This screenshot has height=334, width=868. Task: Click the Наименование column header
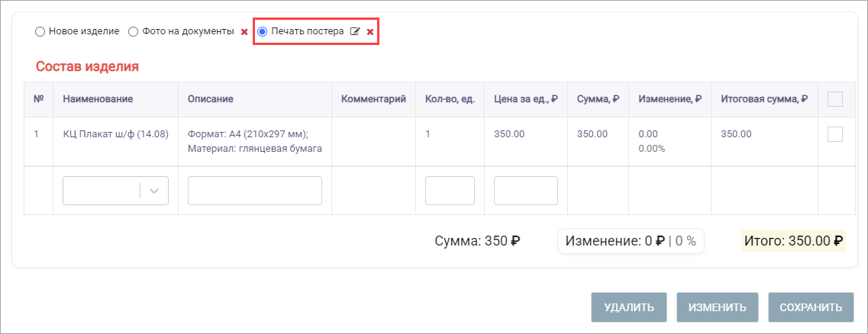[x=98, y=99]
